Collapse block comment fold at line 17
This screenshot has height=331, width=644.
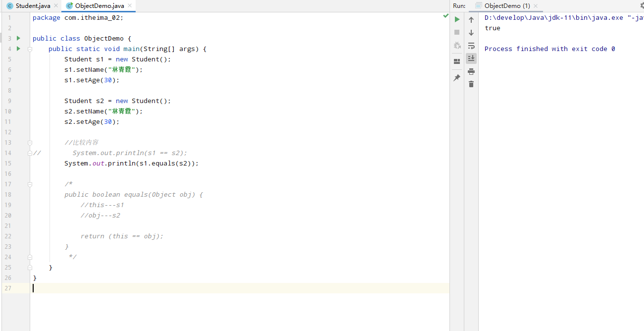(x=30, y=184)
